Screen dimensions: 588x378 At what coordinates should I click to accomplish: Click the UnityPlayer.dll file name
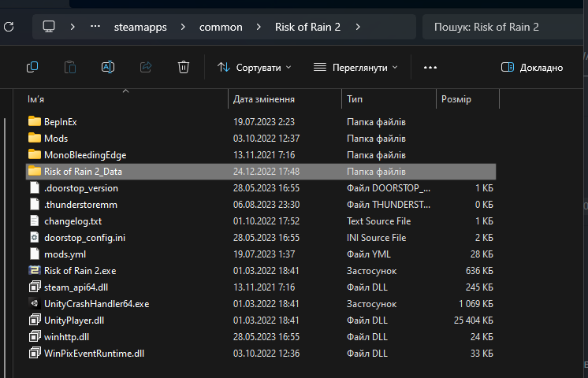(74, 321)
